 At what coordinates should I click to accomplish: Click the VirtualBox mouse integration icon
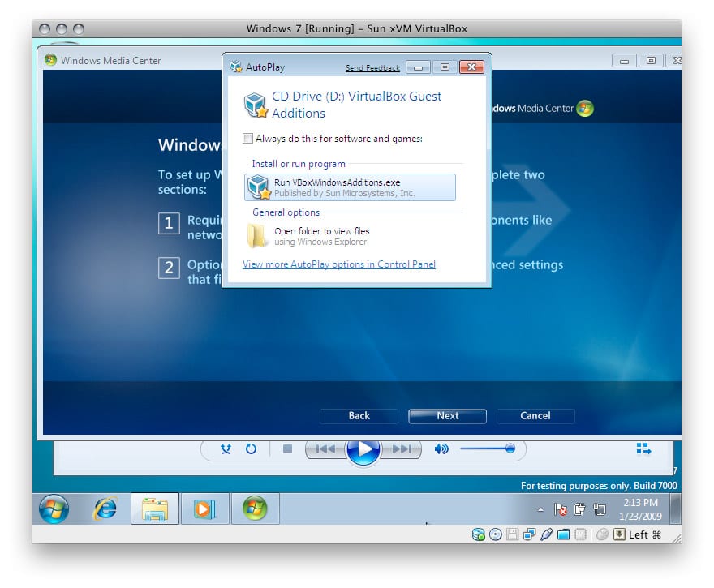point(602,534)
